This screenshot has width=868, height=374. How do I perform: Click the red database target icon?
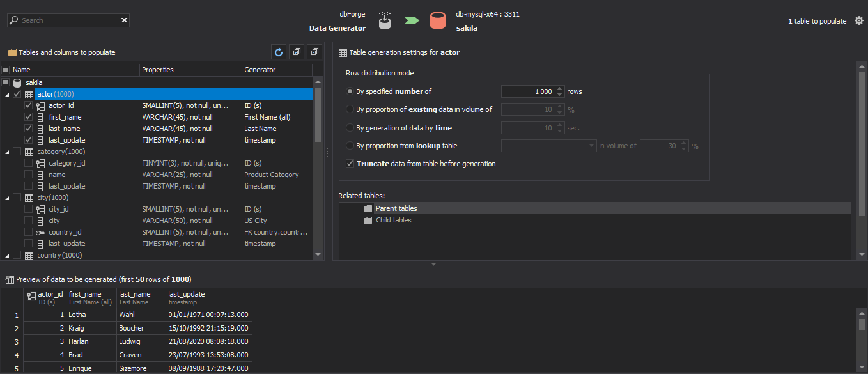[438, 20]
